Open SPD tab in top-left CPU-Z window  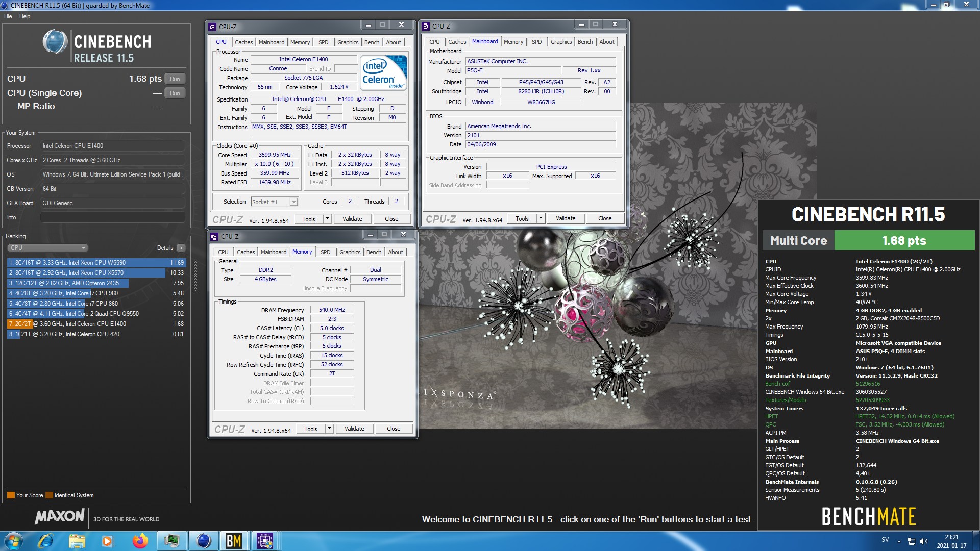(x=323, y=42)
